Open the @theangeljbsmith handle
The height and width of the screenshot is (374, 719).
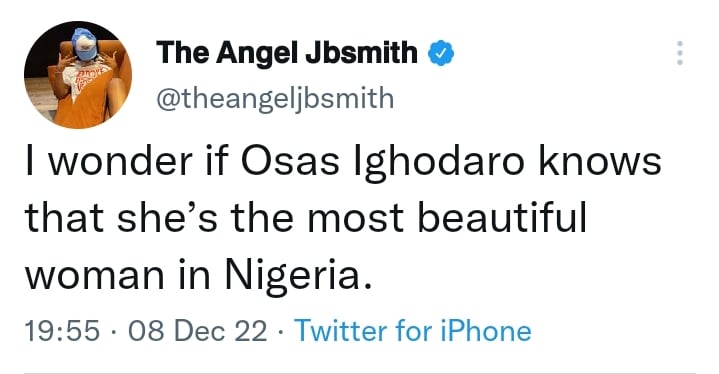coord(275,99)
